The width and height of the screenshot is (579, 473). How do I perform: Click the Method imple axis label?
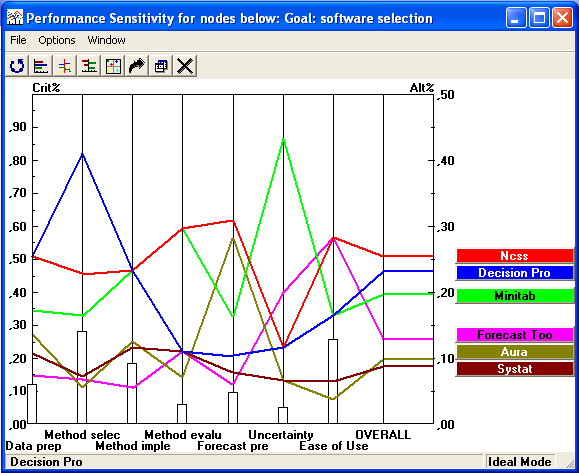pos(133,446)
